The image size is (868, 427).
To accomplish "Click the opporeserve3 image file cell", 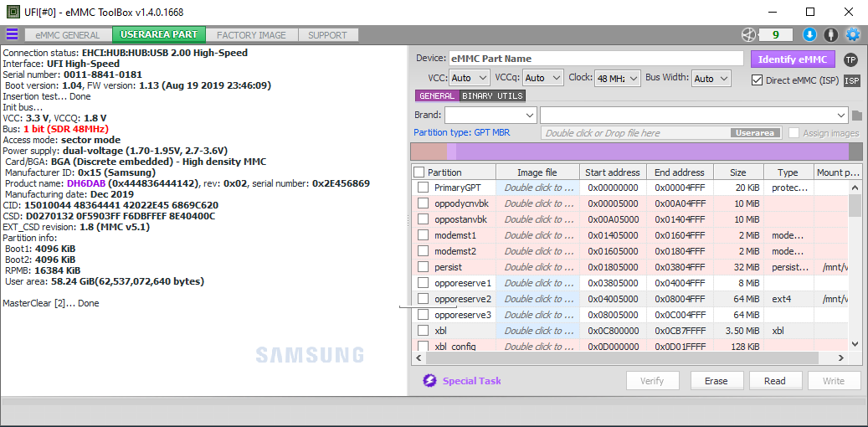I will click(x=537, y=315).
